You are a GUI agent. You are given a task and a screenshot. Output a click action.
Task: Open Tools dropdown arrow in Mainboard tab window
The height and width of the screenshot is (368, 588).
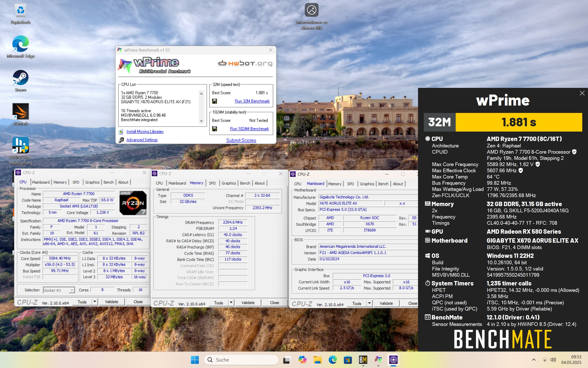click(370, 304)
